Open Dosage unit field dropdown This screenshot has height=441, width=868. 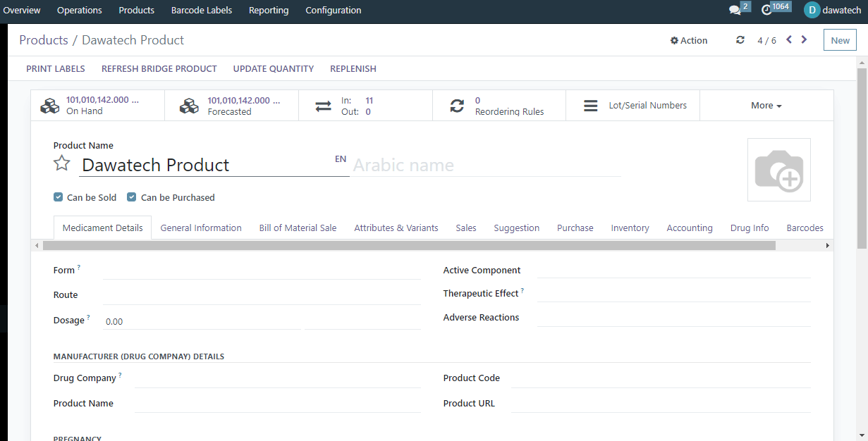362,321
